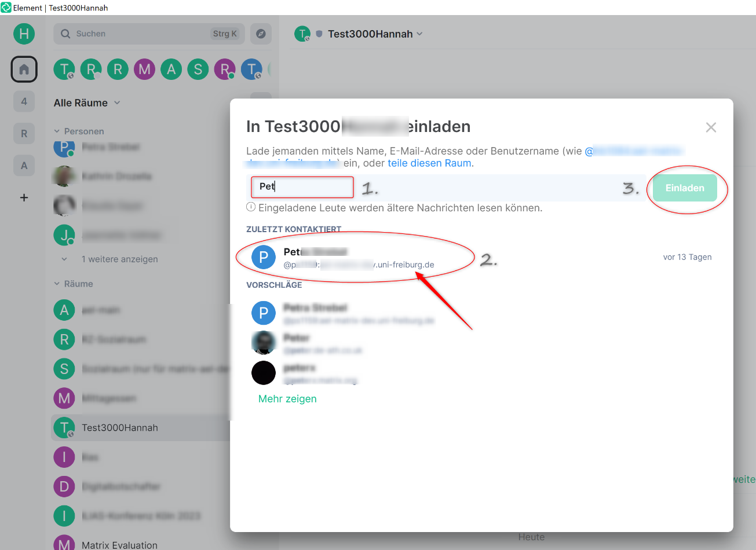Click Mehr zeigen under suggestions
This screenshot has height=550, width=756.
287,399
